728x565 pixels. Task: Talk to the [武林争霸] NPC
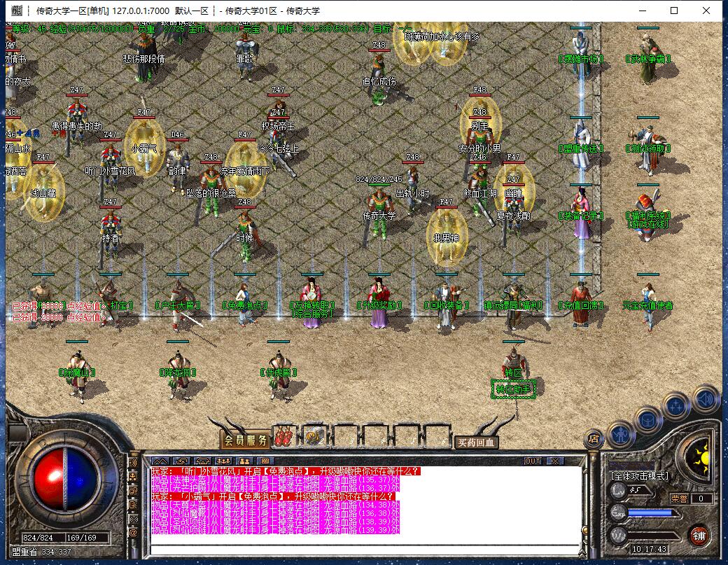pos(648,57)
